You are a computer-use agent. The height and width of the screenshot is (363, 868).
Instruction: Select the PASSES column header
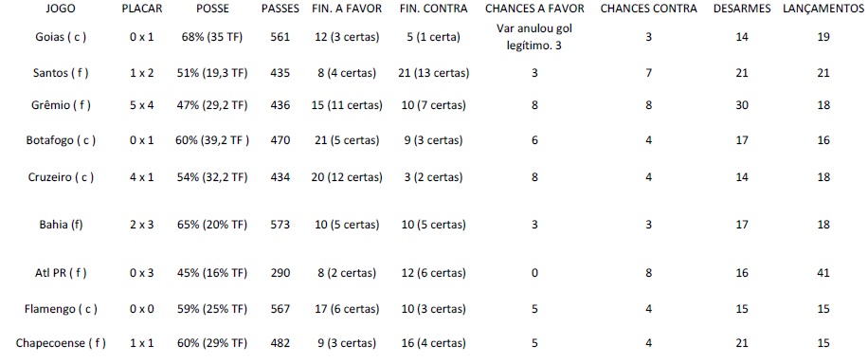point(280,9)
